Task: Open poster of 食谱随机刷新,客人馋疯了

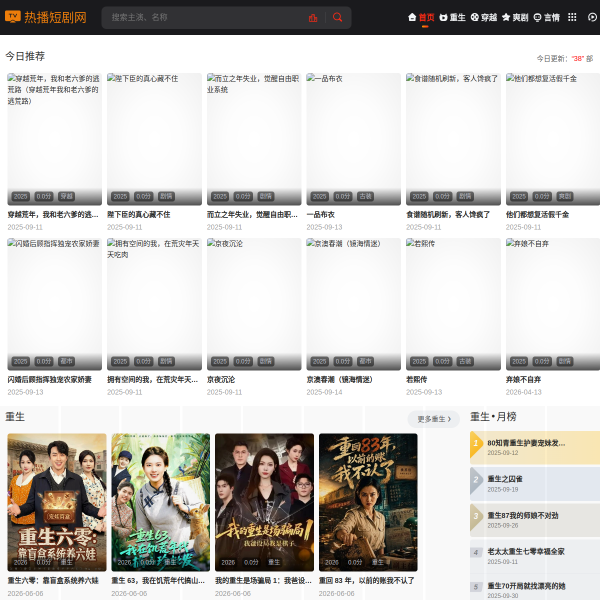Action: point(453,139)
